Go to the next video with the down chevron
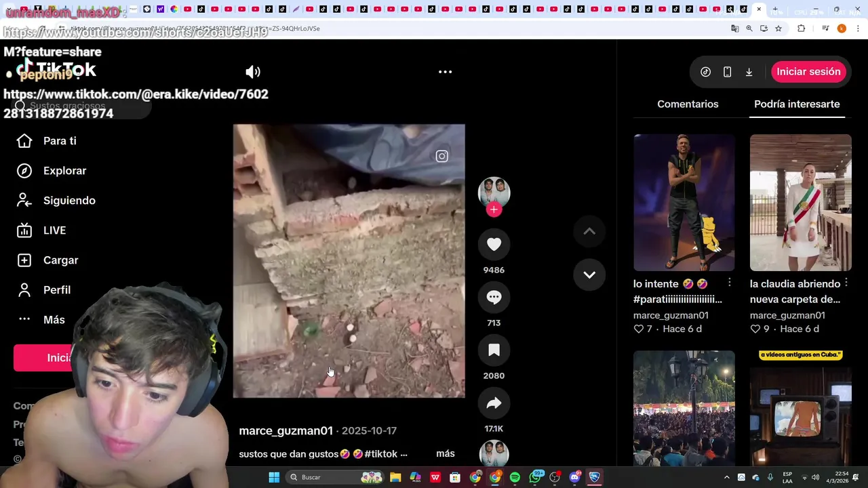Viewport: 868px width, 488px height. pyautogui.click(x=589, y=274)
